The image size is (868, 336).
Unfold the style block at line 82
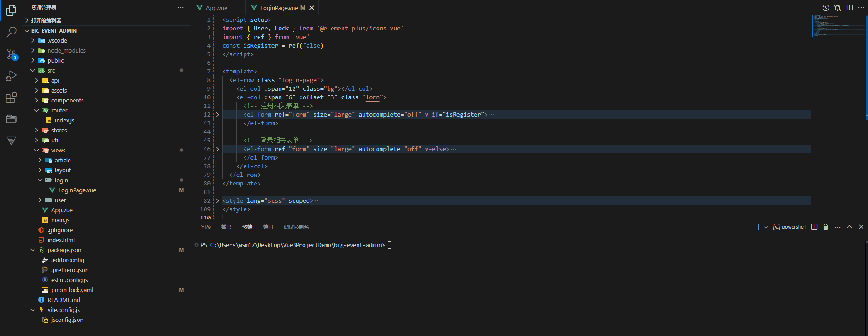(x=217, y=201)
